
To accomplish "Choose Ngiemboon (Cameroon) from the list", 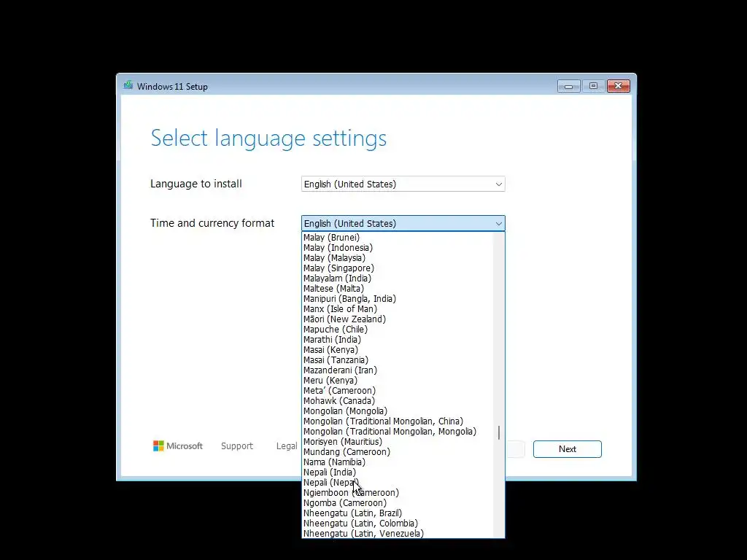I will 398,493.
